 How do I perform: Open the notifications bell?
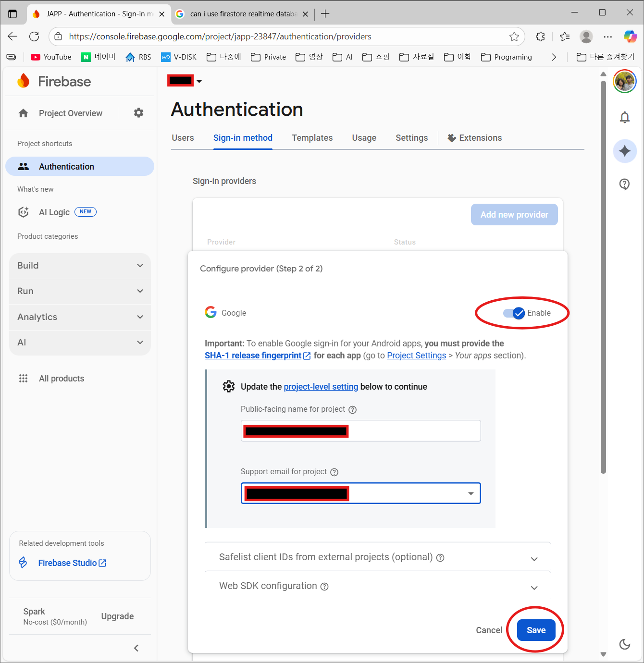(624, 117)
